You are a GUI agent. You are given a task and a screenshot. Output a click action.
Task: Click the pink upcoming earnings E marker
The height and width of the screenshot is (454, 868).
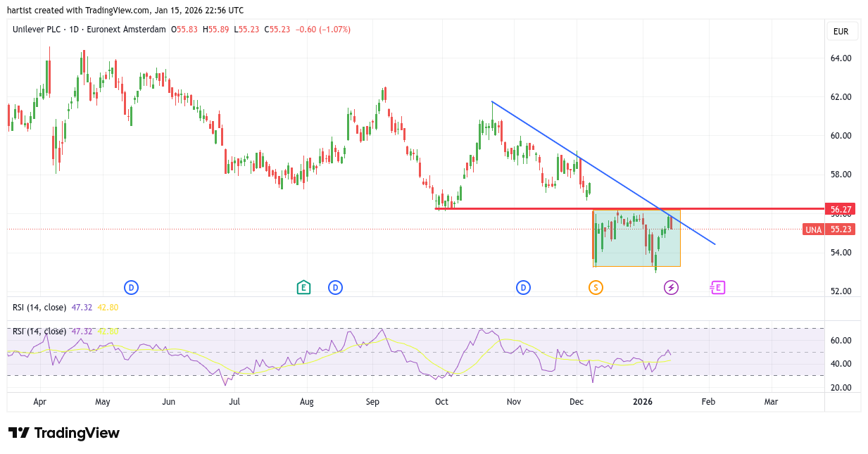(717, 287)
